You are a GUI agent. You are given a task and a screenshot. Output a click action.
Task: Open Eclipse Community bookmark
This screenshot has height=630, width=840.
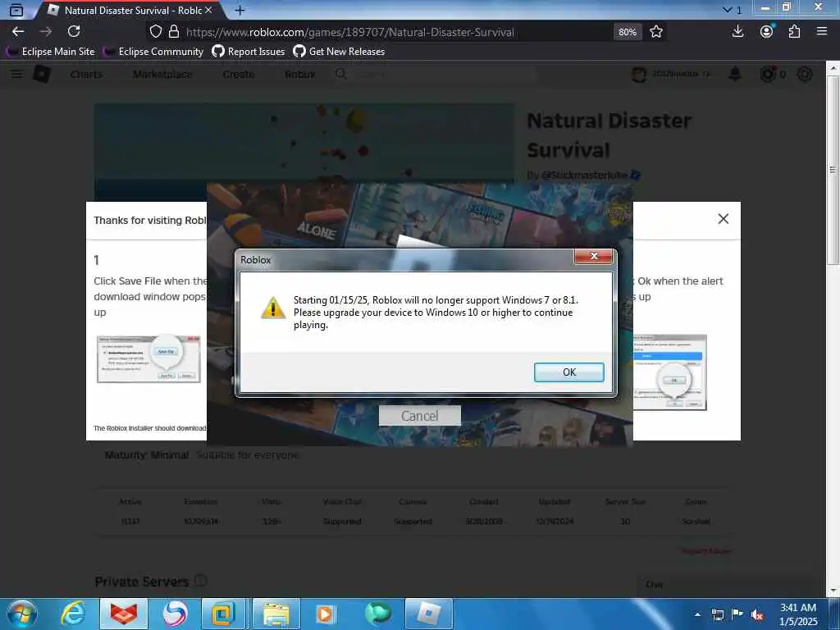[153, 52]
